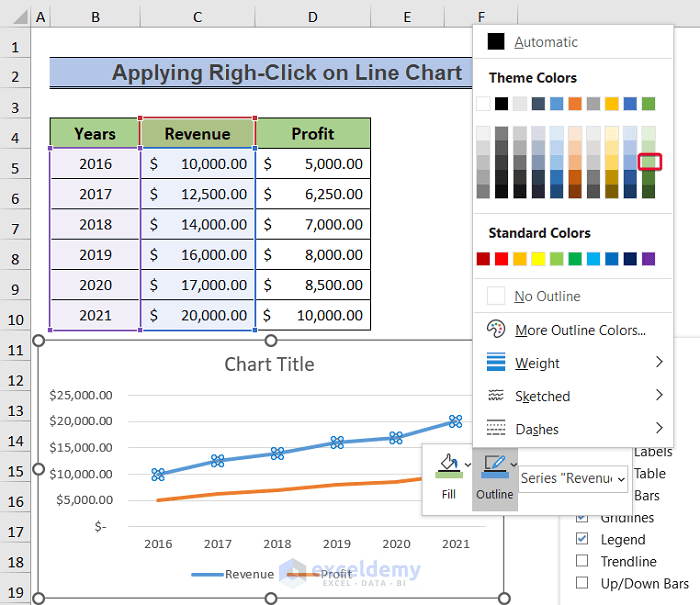Click the Dashes dotted lines icon
The image size is (700, 605).
tap(496, 428)
